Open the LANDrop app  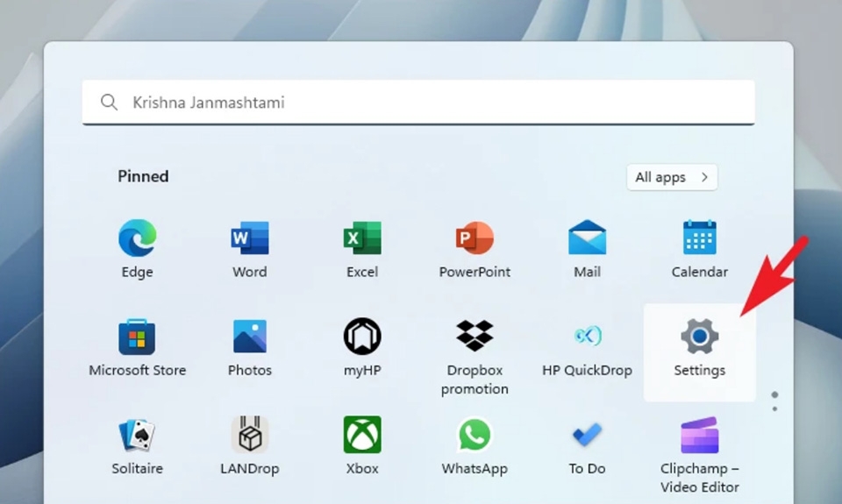250,445
